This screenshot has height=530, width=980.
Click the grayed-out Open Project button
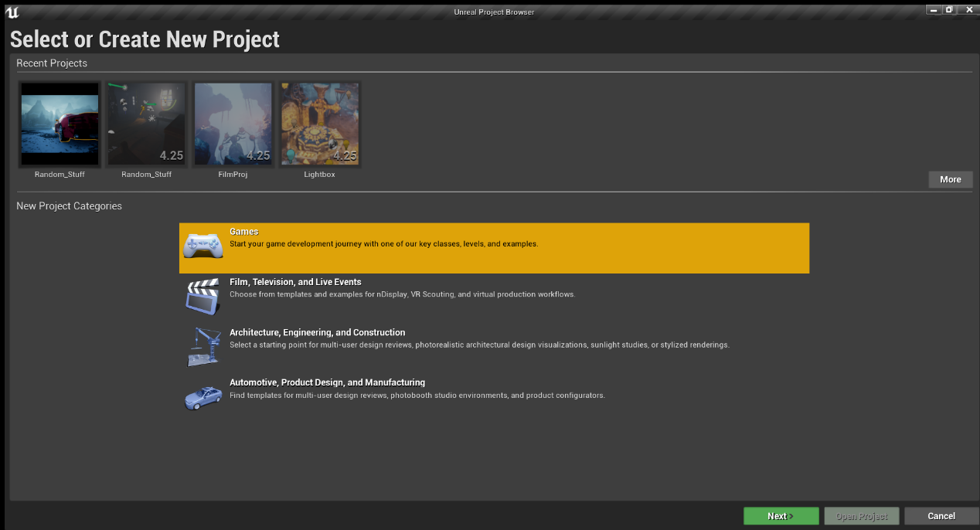[x=861, y=516]
